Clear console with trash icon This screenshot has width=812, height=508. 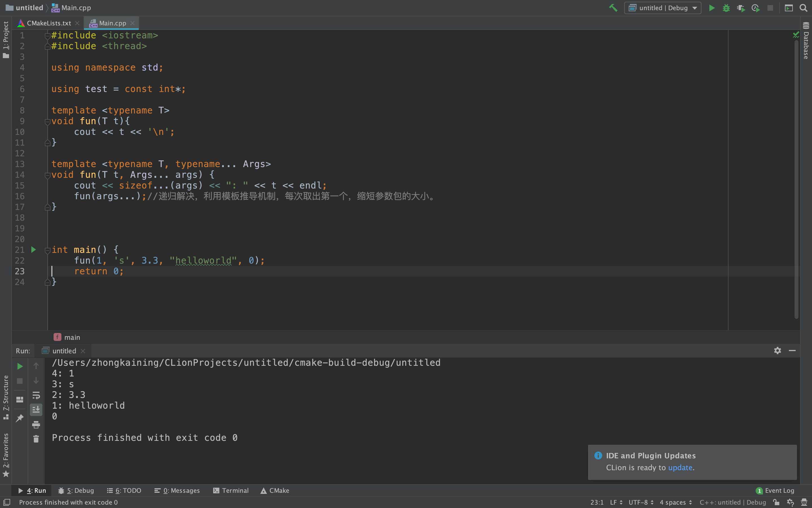36,439
